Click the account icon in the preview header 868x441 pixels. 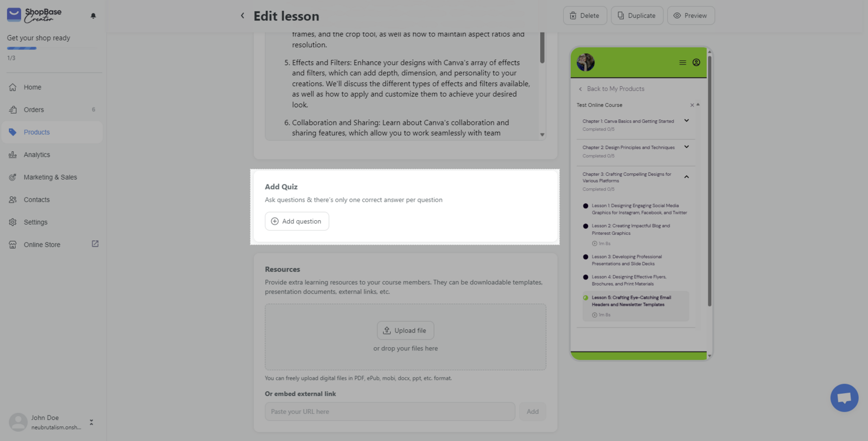(x=697, y=62)
